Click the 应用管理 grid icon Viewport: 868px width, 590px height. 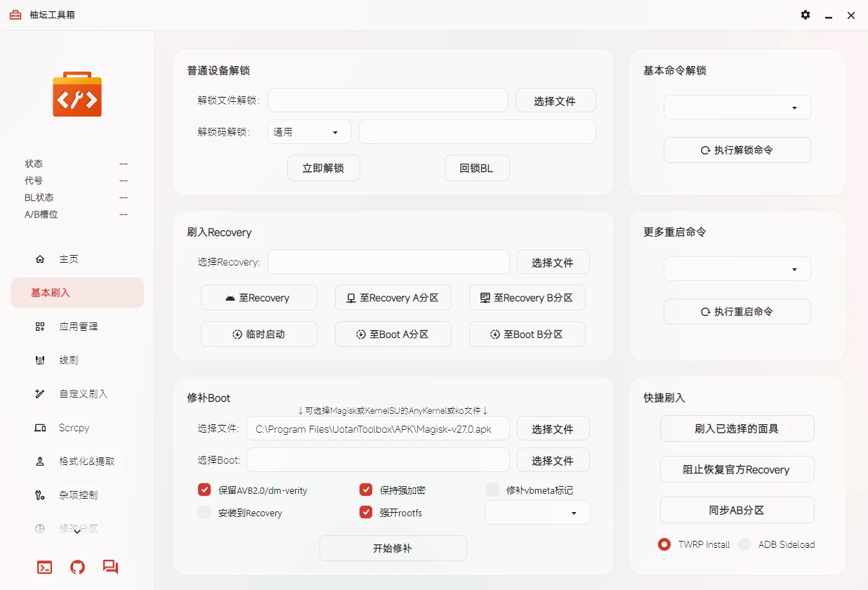click(40, 327)
